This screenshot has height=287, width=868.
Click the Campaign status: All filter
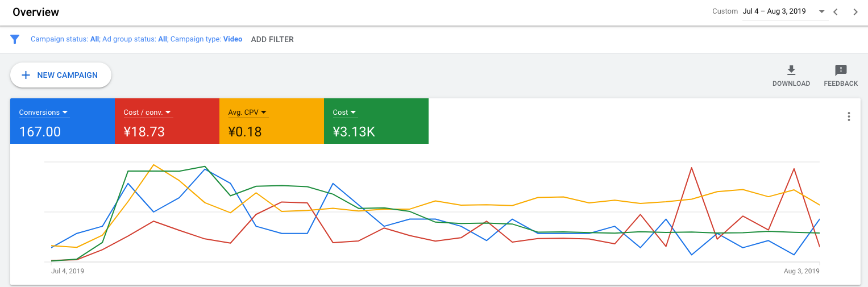pos(65,39)
